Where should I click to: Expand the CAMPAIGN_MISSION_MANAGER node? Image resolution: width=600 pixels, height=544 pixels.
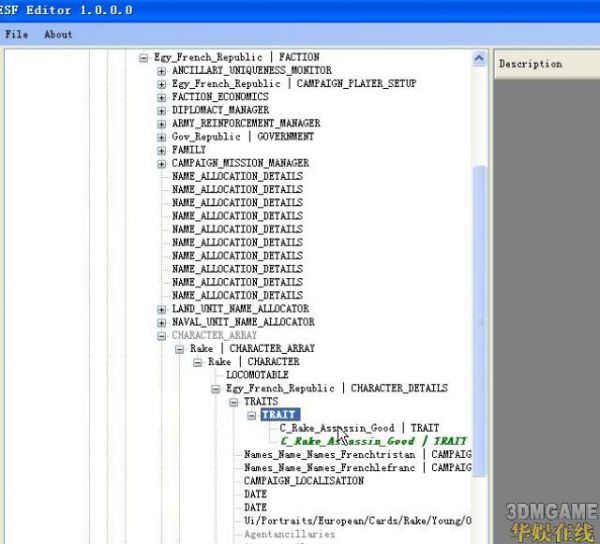(162, 163)
